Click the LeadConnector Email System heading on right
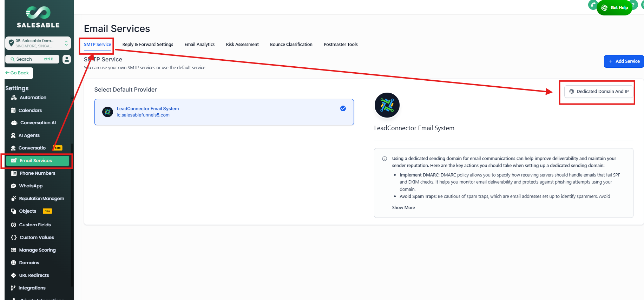Screen dimensions: 644x300 pyautogui.click(x=414, y=128)
